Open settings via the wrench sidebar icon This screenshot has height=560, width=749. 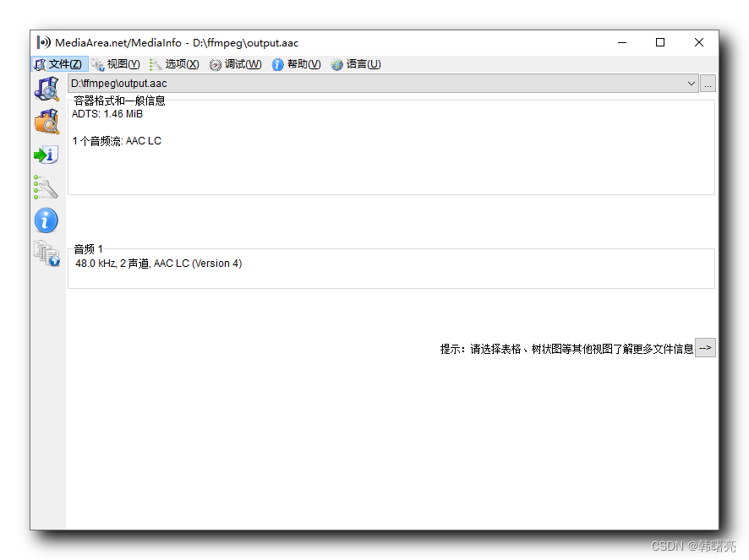pos(46,187)
